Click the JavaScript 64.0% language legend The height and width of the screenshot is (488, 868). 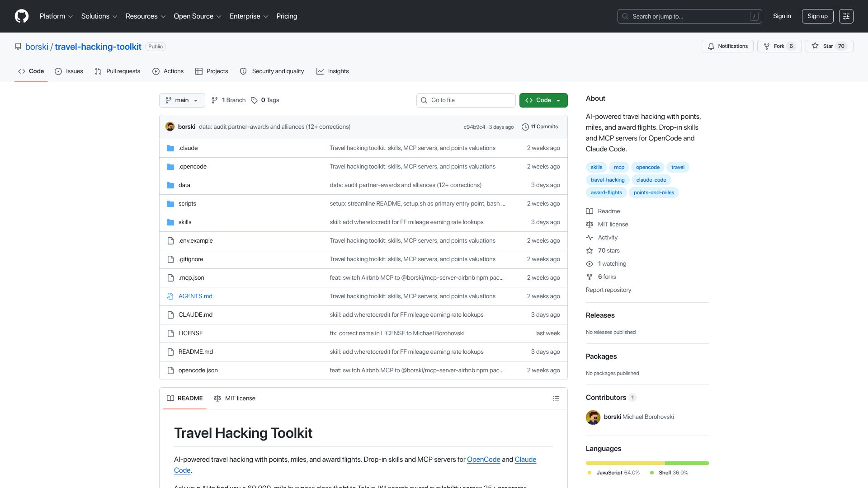click(613, 473)
